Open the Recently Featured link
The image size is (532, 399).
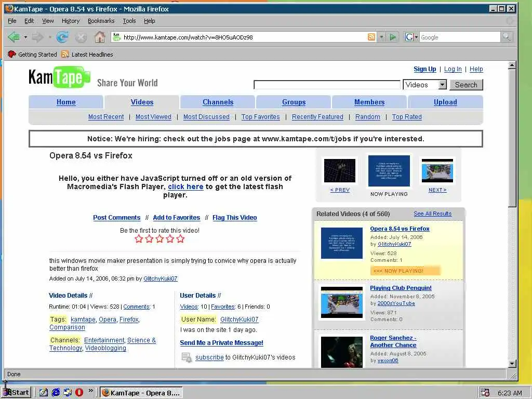[317, 117]
